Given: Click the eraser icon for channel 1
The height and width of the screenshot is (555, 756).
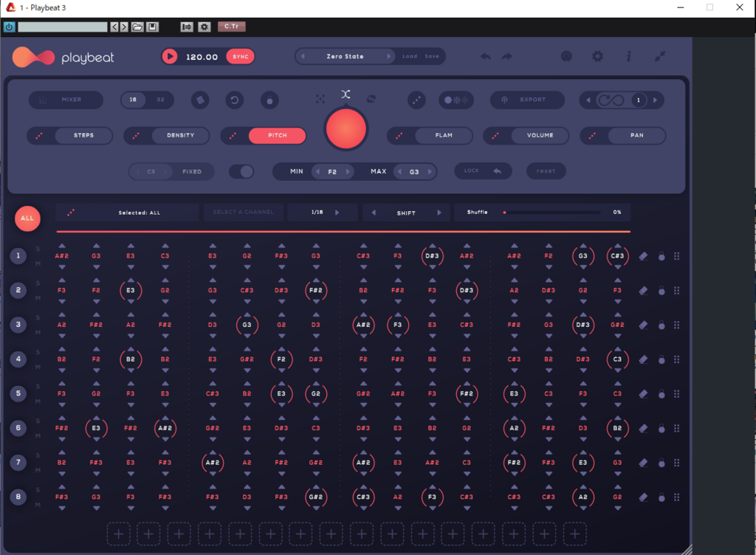Looking at the screenshot, I should pos(643,256).
